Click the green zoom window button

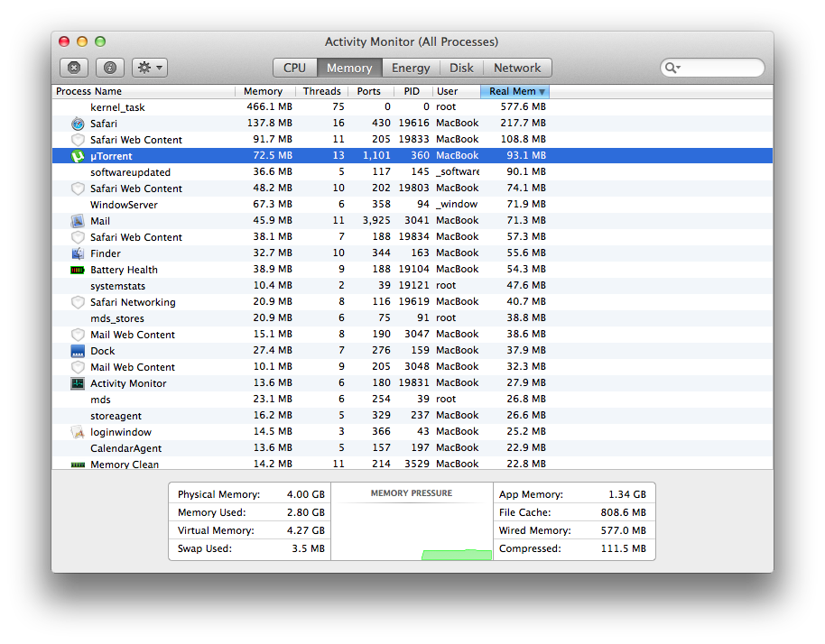pyautogui.click(x=100, y=41)
